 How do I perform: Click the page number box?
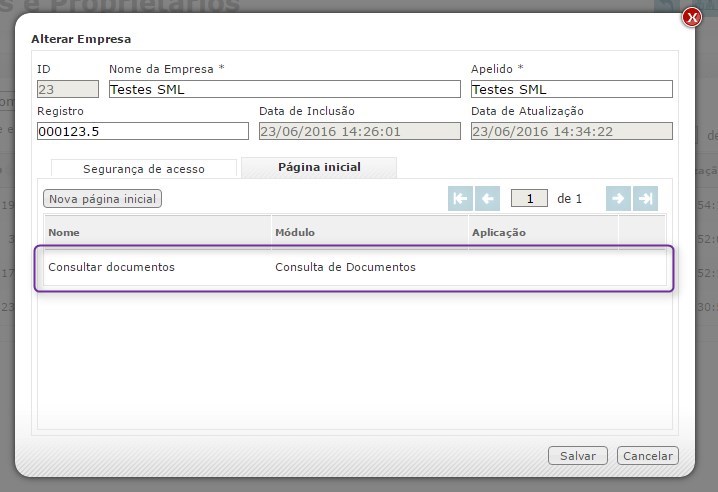pyautogui.click(x=529, y=199)
